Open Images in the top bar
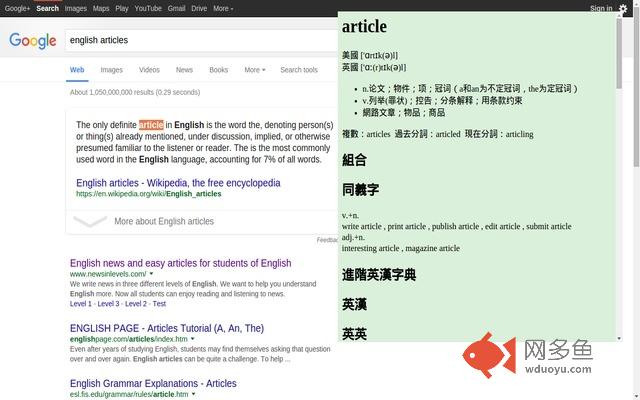 click(x=76, y=8)
